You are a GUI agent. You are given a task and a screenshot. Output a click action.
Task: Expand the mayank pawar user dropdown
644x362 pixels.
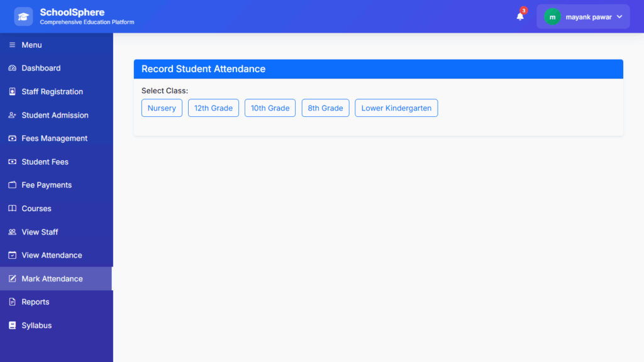pos(619,17)
